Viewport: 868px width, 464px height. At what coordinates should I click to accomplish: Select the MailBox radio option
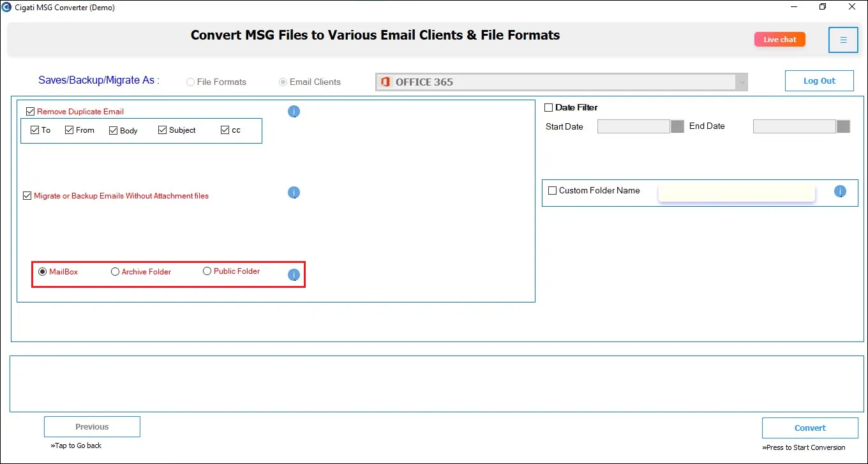click(x=43, y=272)
